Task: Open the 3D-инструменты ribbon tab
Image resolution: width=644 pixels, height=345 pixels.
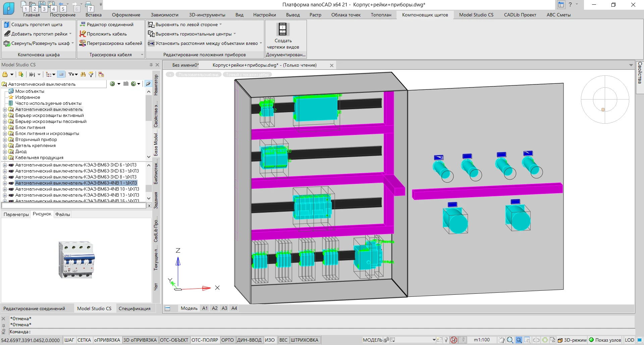Action: (x=207, y=15)
